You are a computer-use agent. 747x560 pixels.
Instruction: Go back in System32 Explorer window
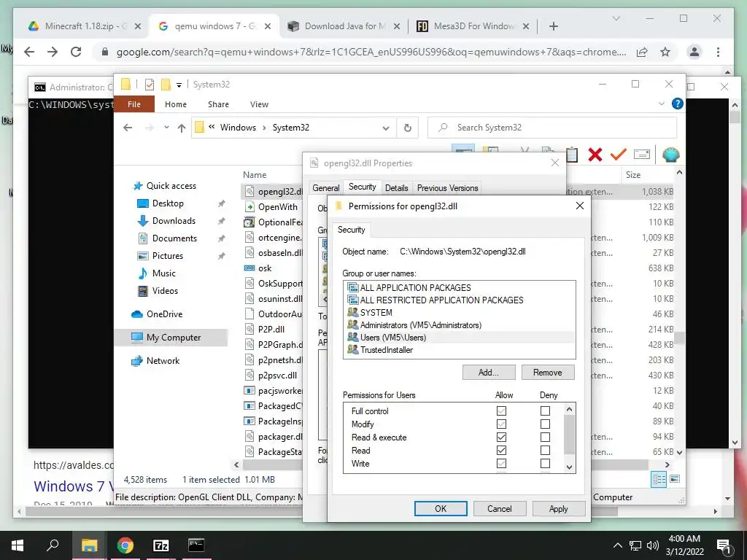tap(128, 128)
